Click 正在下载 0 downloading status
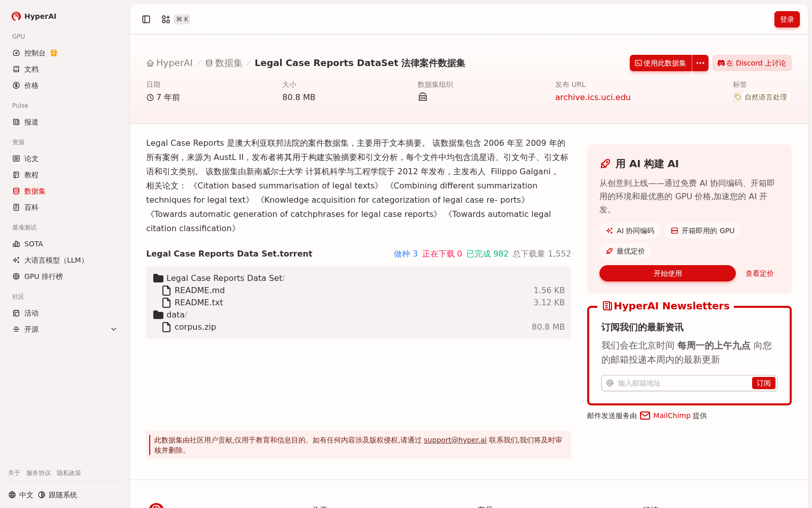Screen dimensions: 812x508 point(442,253)
